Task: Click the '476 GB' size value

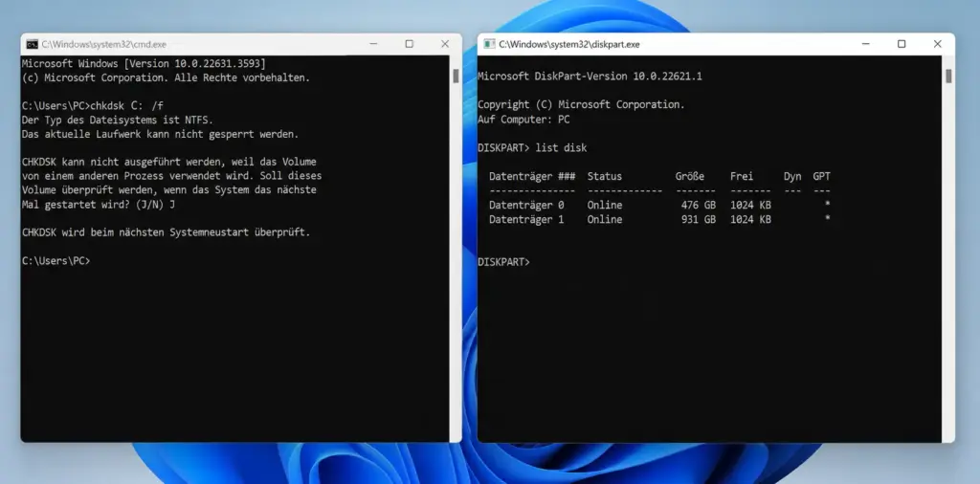Action: point(698,206)
